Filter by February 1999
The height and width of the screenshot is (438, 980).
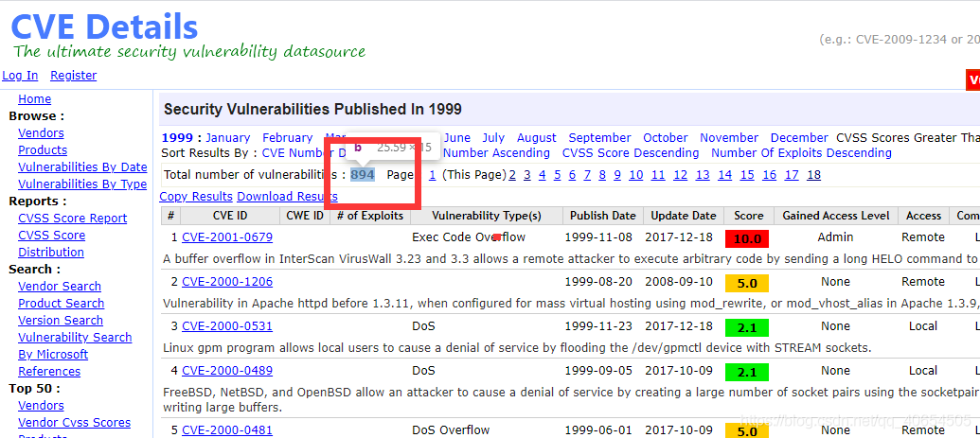pyautogui.click(x=287, y=137)
